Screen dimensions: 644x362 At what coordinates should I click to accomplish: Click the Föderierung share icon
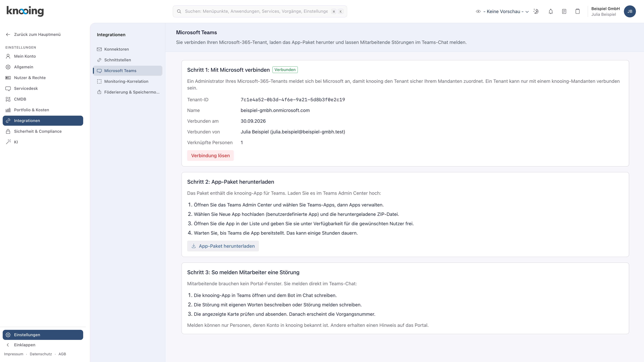[99, 92]
